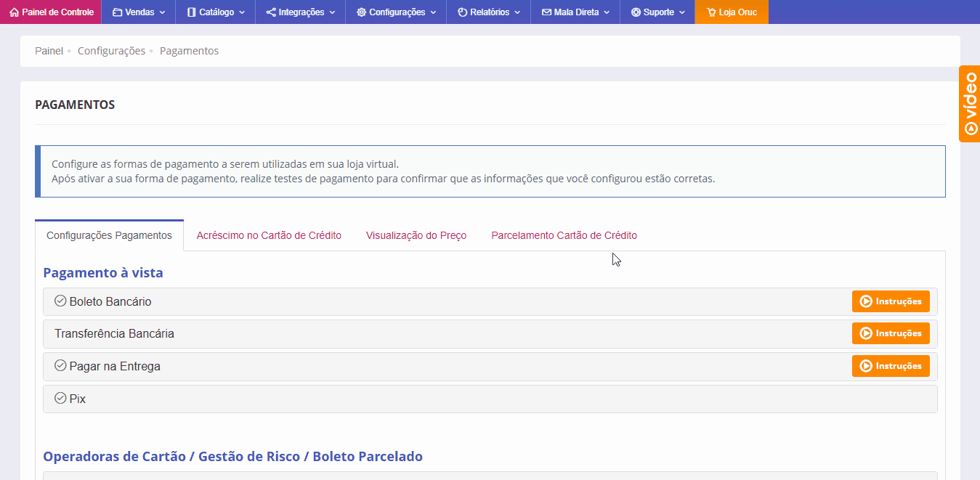Open Parcelamento Cartão de Crédito tab

coord(564,235)
